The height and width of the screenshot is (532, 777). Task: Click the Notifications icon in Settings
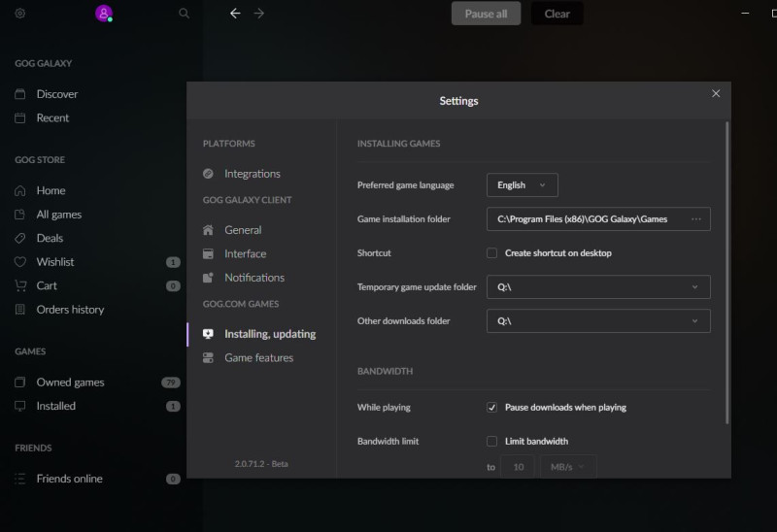[208, 278]
